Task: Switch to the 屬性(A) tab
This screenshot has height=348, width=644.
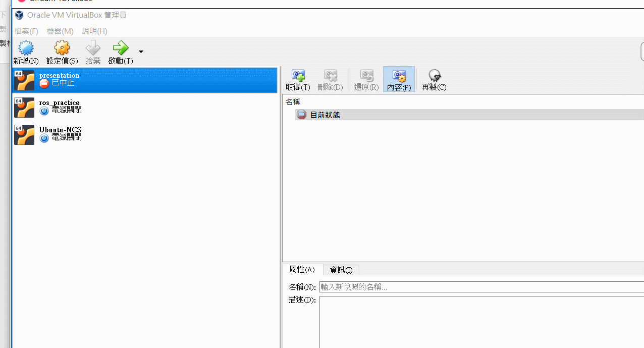Action: tap(302, 270)
